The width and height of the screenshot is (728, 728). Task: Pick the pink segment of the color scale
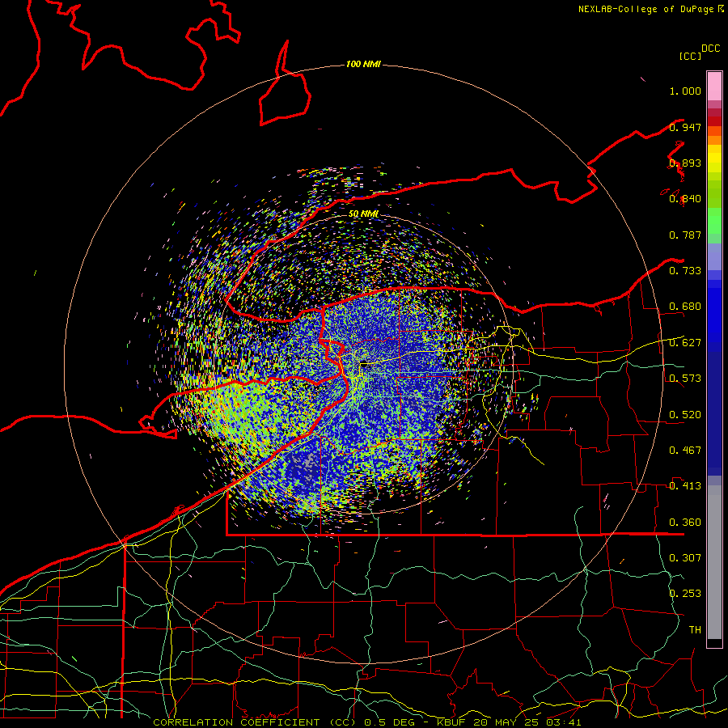coord(714,86)
